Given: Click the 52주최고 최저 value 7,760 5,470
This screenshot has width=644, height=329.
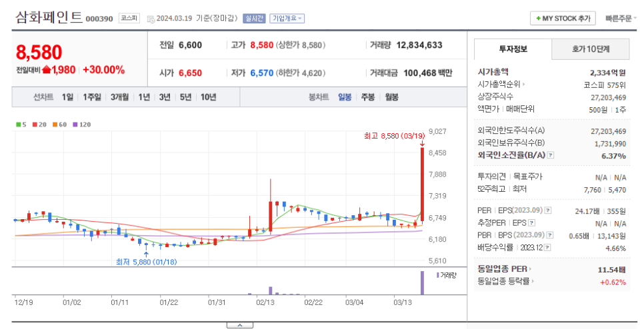Looking at the screenshot, I should point(605,190).
